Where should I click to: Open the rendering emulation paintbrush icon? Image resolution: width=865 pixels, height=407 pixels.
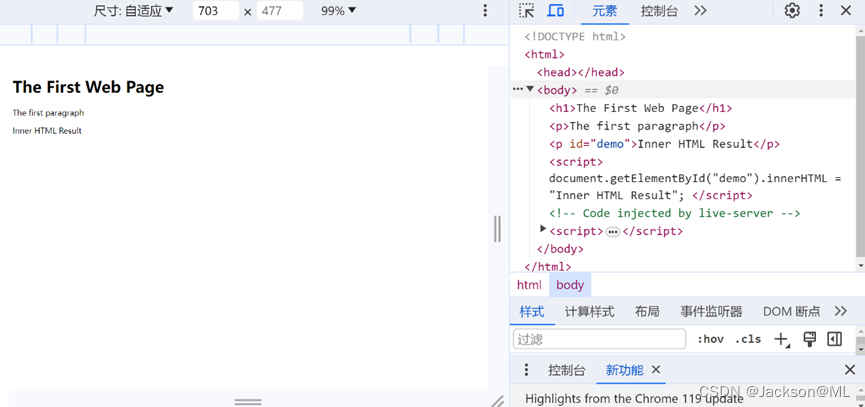(809, 339)
